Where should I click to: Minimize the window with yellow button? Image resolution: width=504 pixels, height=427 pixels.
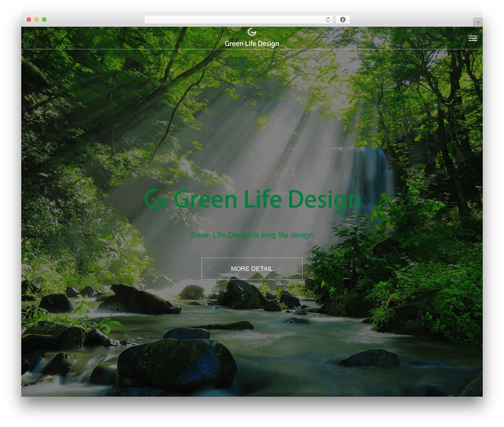(x=37, y=20)
